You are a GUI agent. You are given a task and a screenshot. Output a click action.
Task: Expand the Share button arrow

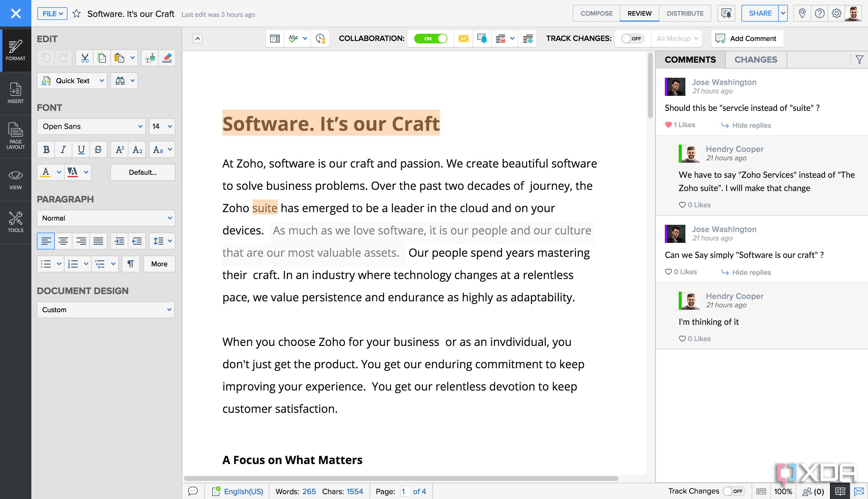coord(783,14)
